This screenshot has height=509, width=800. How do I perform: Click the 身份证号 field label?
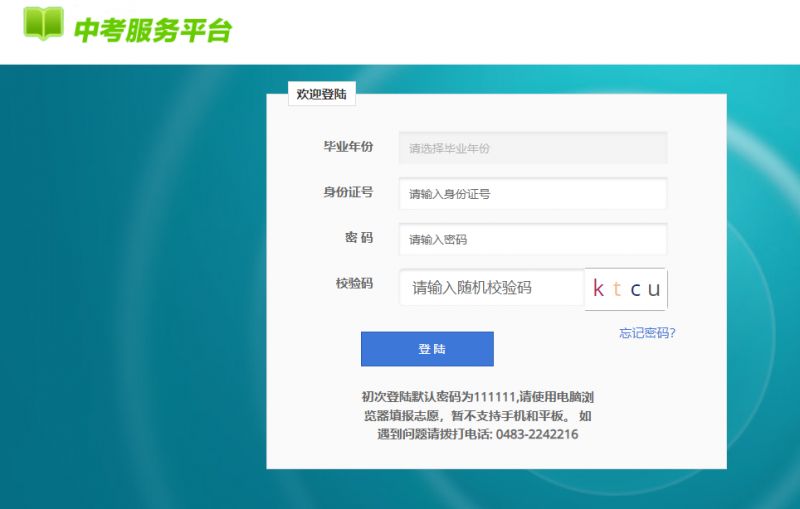pos(348,192)
